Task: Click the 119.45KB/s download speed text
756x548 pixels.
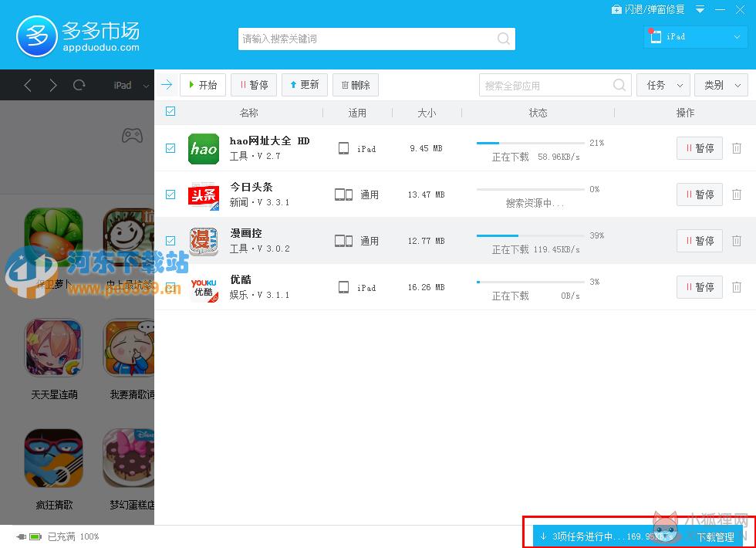Action: (556, 249)
